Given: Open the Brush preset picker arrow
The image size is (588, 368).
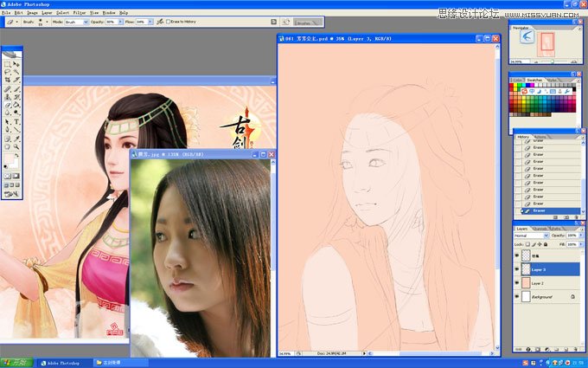Looking at the screenshot, I should (x=48, y=22).
